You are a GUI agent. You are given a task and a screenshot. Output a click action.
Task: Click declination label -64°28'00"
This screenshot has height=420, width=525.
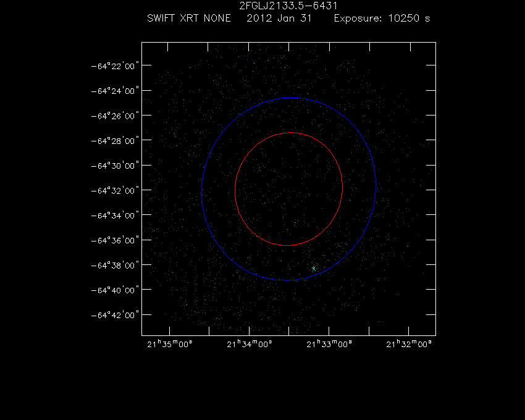click(115, 141)
